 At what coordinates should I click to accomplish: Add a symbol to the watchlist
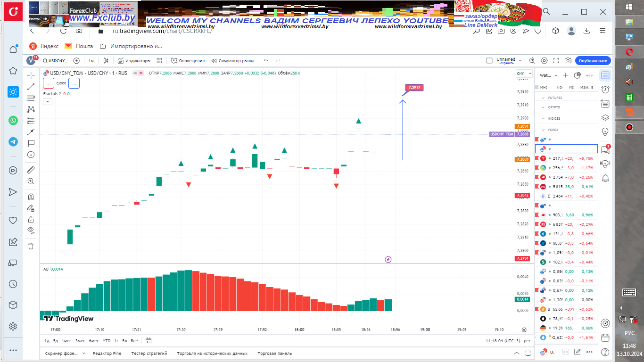(566, 75)
